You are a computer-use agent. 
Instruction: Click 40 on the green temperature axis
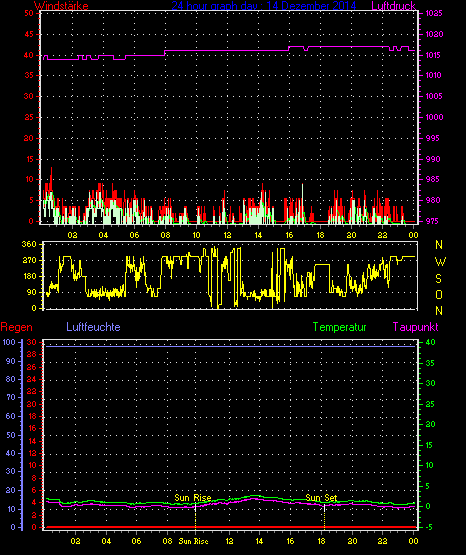pos(430,342)
